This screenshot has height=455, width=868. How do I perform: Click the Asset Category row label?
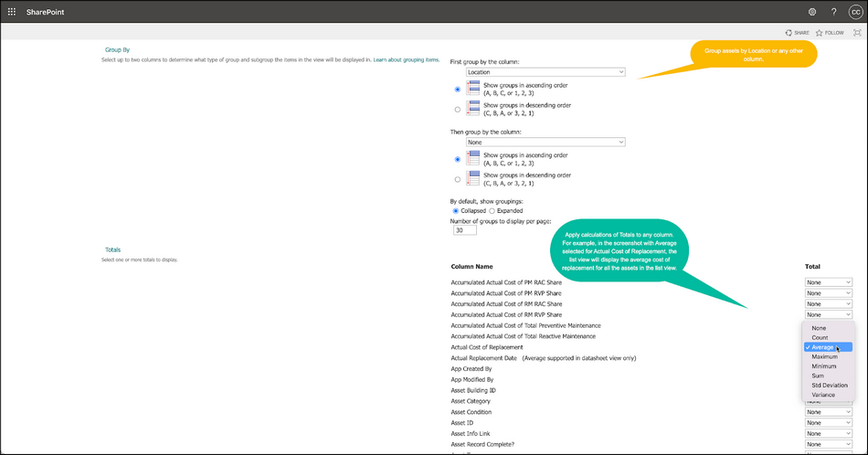coord(471,401)
